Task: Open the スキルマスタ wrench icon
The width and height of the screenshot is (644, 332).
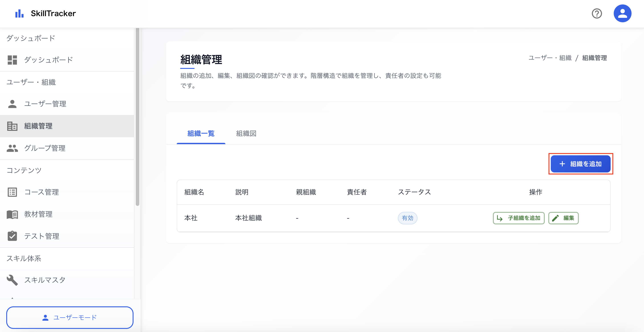Action: pos(12,280)
